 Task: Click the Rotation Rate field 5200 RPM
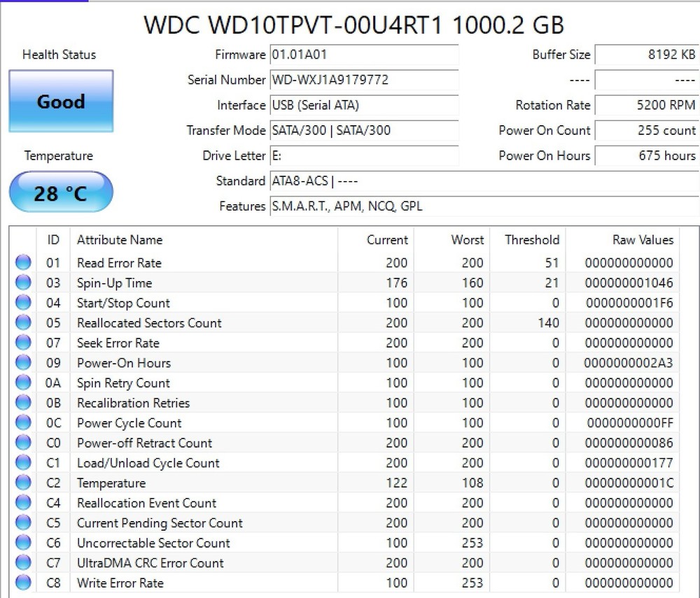click(x=647, y=105)
